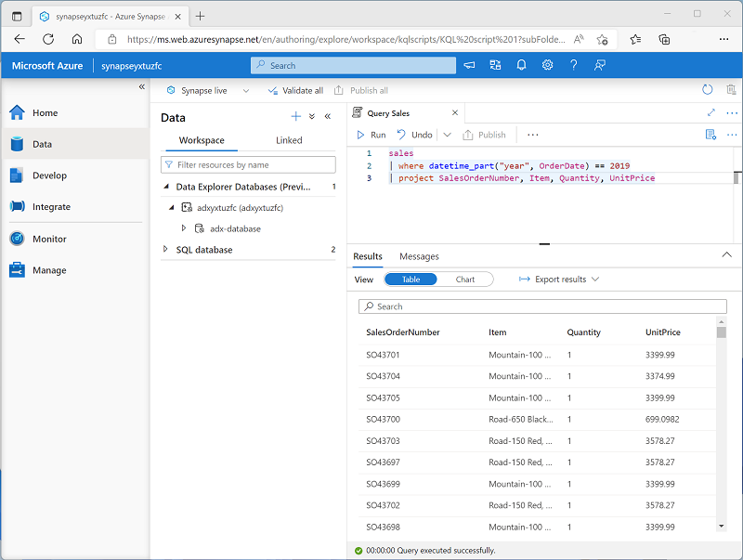
Task: Switch to the Linked tab
Action: [x=289, y=140]
